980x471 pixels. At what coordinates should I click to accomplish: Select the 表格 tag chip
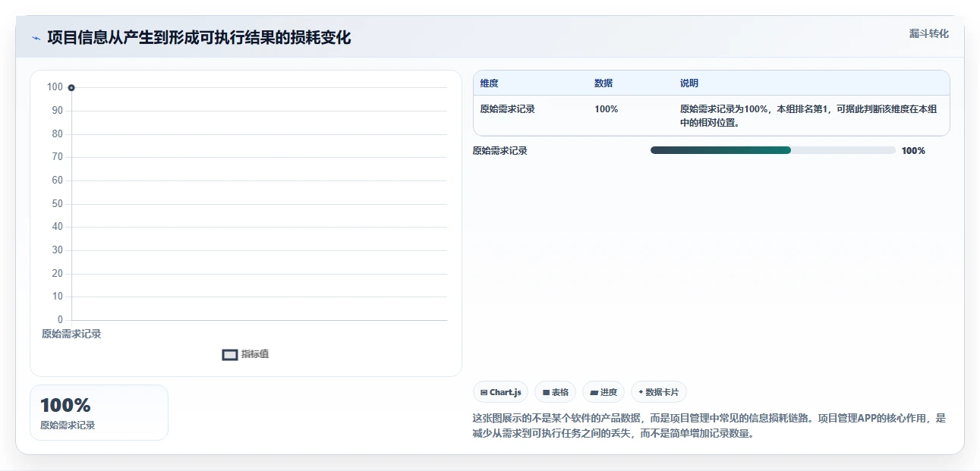point(555,392)
